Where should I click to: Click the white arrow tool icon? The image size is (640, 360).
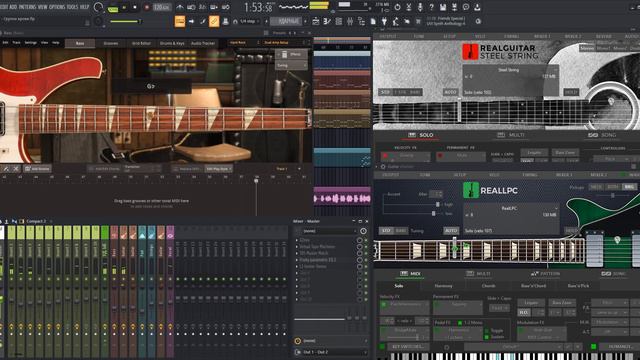[x=191, y=21]
